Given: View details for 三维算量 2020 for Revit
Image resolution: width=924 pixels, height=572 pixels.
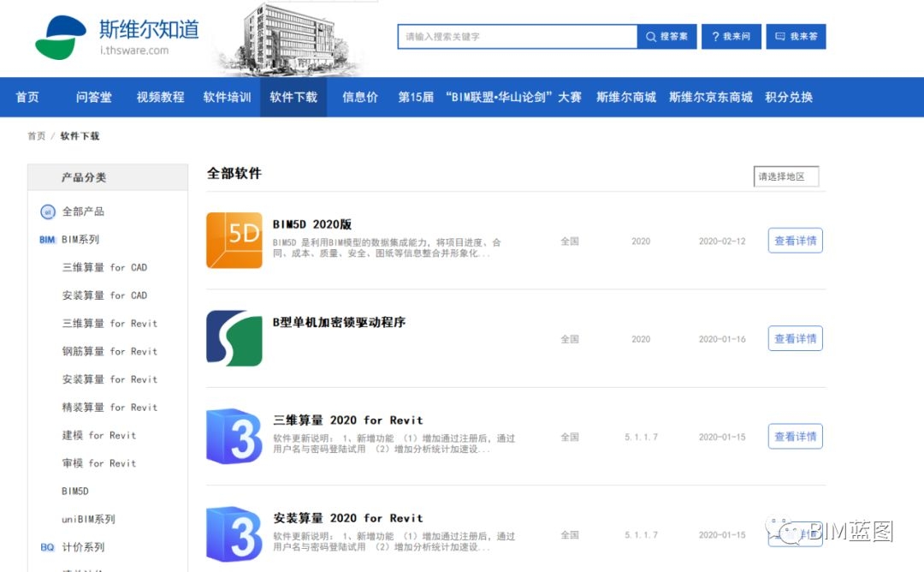Looking at the screenshot, I should point(796,437).
